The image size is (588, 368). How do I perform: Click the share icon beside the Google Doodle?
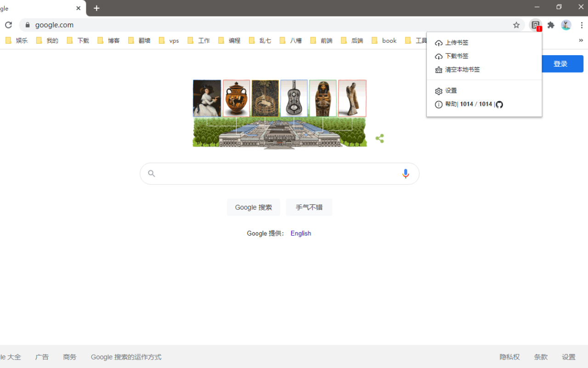[x=379, y=138]
